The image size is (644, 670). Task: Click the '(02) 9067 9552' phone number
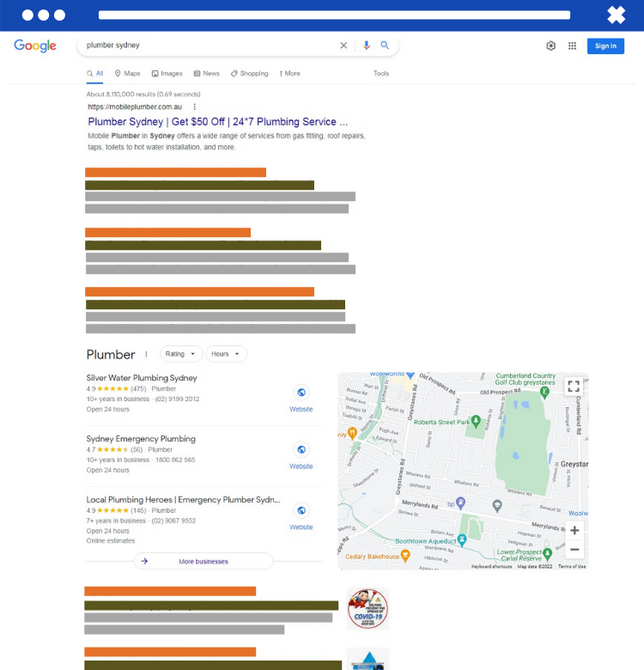(173, 521)
